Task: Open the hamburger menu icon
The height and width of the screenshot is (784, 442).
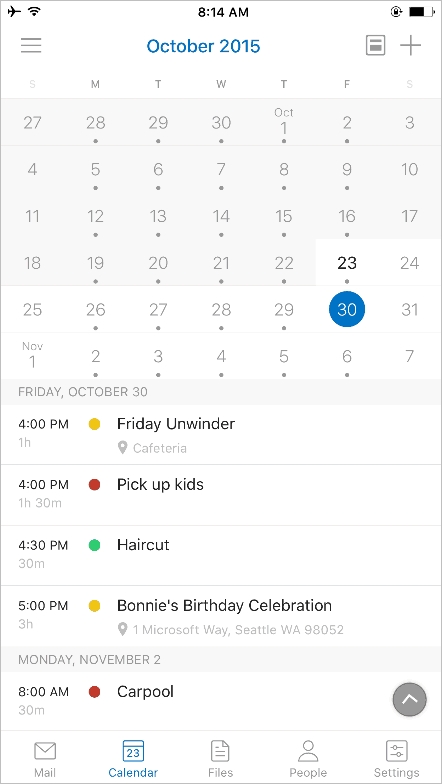Action: tap(31, 46)
